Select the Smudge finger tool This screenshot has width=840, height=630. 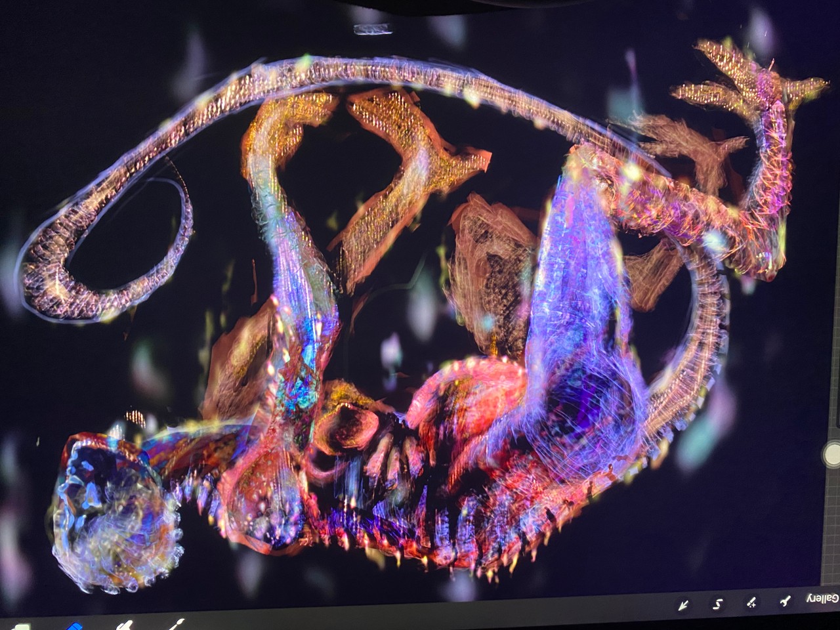[x=125, y=625]
